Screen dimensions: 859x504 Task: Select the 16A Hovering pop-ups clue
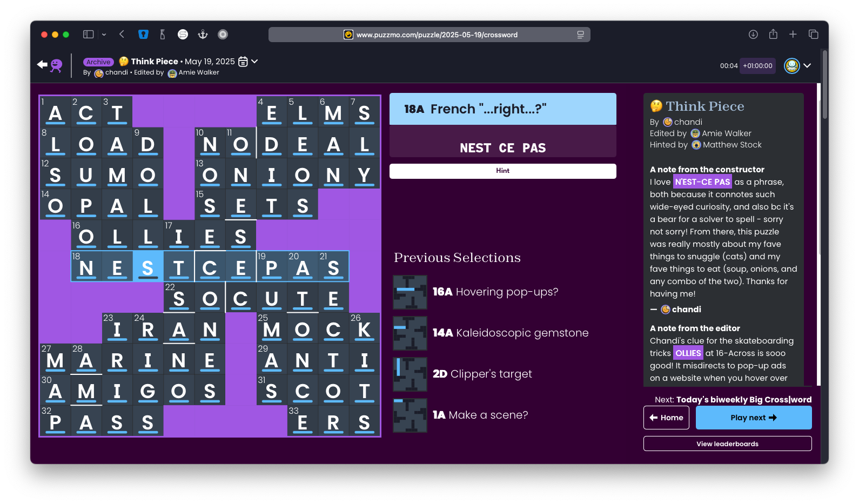tap(495, 292)
